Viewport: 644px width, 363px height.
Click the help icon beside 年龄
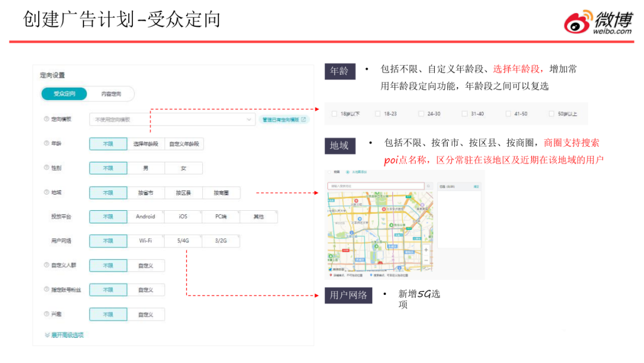(46, 143)
